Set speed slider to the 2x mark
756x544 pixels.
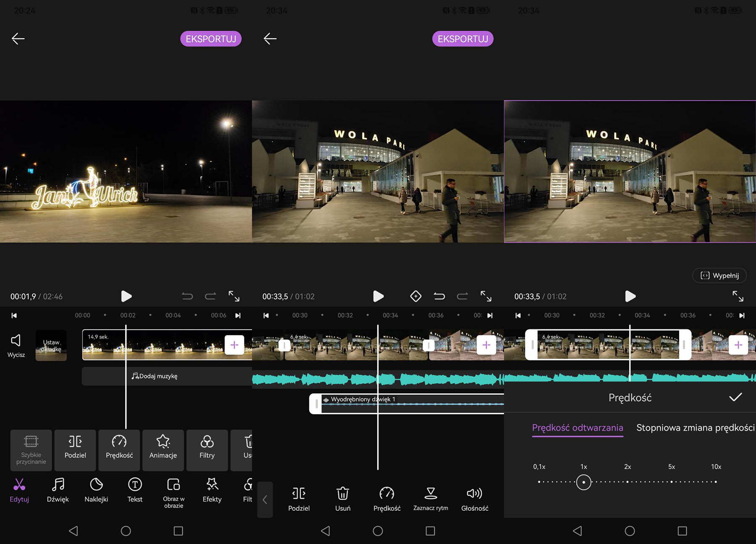coord(627,482)
